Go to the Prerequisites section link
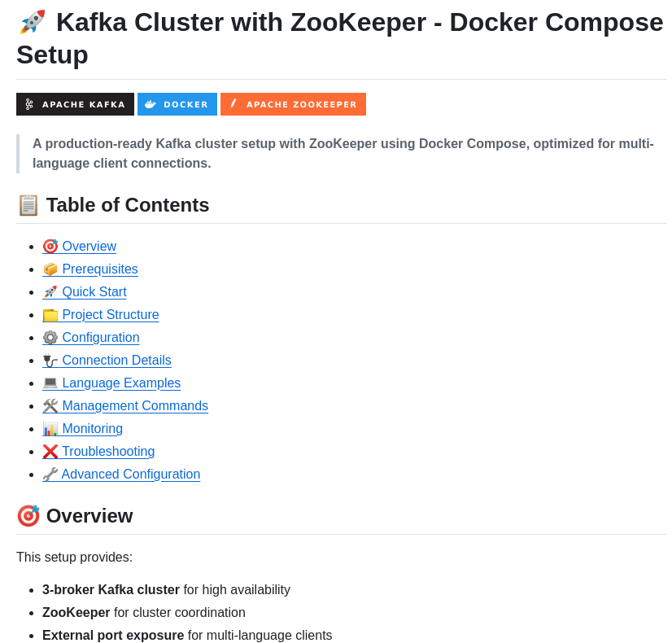This screenshot has height=643, width=672. click(x=99, y=269)
